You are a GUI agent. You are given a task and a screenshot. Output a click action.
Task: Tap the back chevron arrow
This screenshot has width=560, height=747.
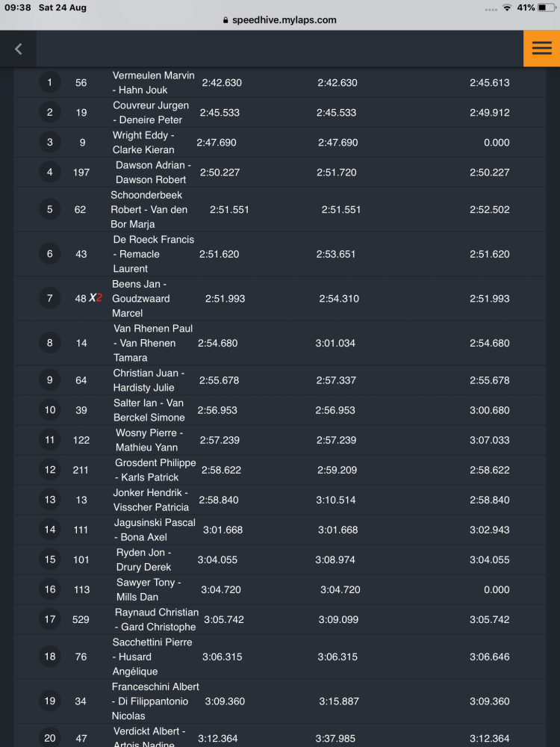pos(19,49)
